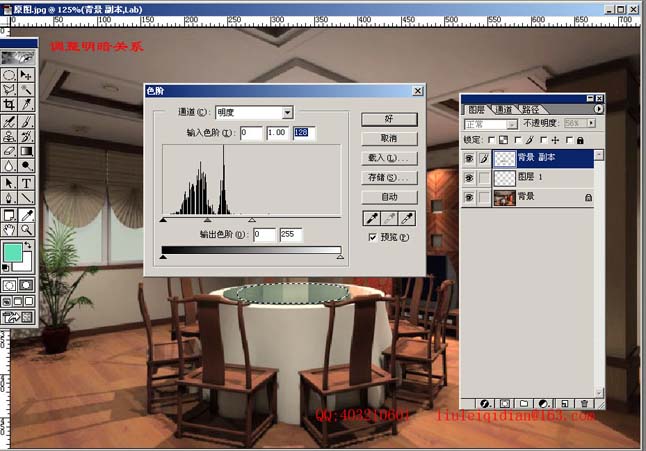The width and height of the screenshot is (646, 451).
Task: Reset to default foreground and background colors
Action: [x=5, y=268]
